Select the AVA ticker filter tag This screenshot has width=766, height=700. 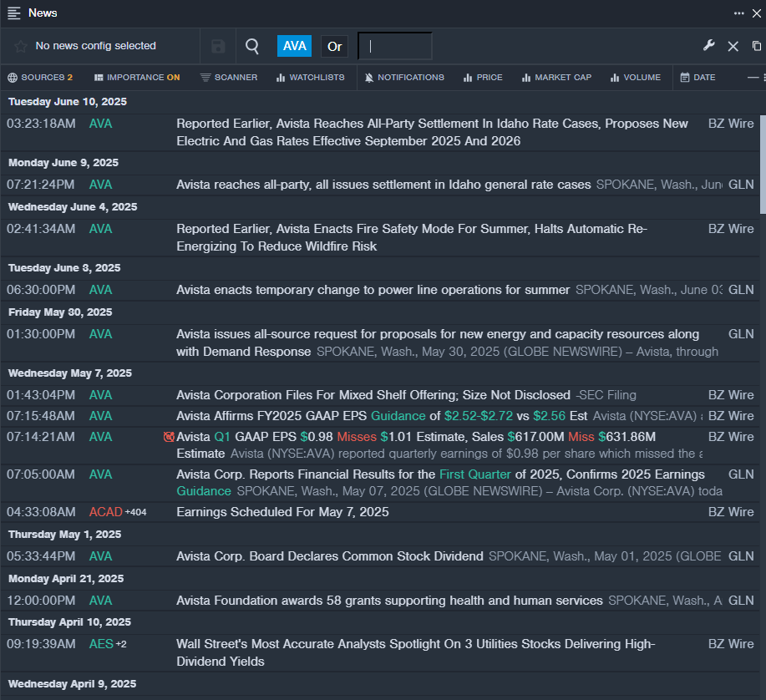(x=294, y=47)
